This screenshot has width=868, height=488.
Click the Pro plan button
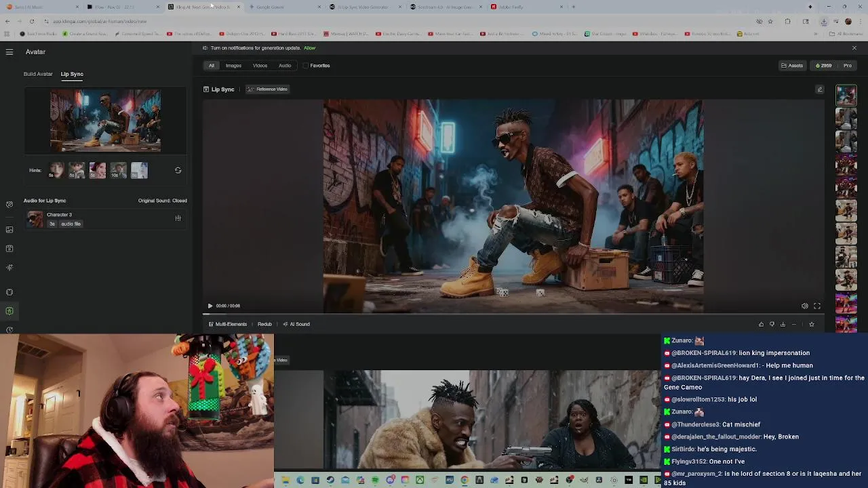coord(847,66)
